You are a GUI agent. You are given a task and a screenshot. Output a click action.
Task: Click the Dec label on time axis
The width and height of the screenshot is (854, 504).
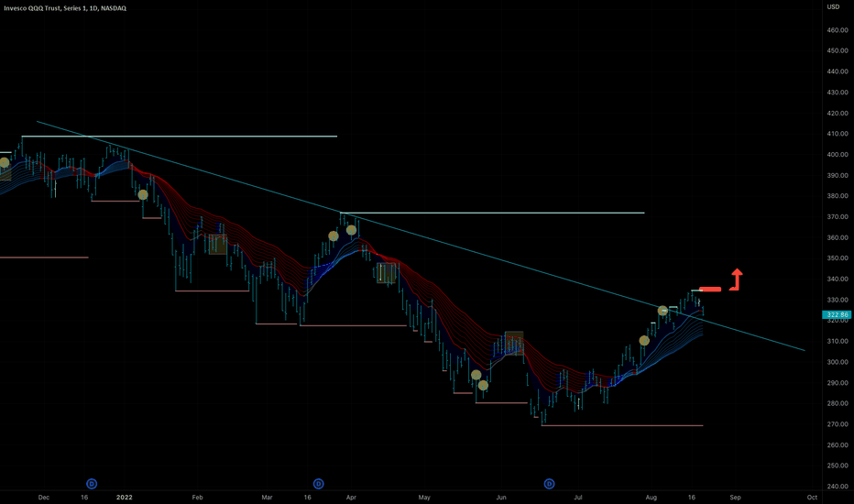(x=44, y=498)
